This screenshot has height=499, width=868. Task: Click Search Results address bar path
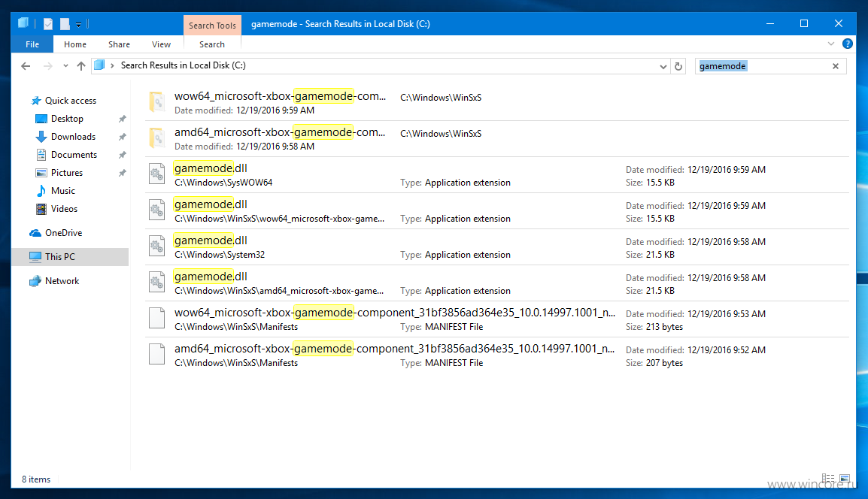coord(184,65)
